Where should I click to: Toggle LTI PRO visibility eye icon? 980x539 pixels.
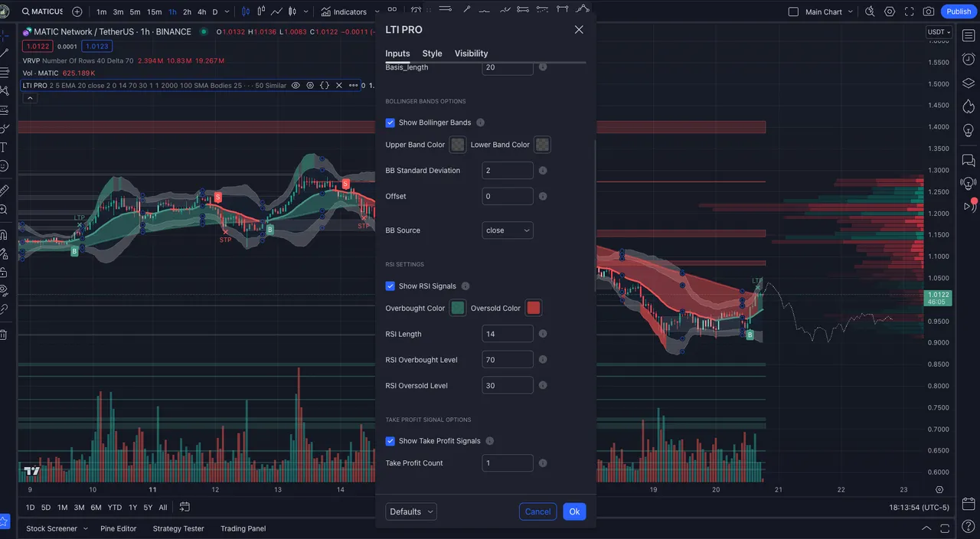(296, 86)
